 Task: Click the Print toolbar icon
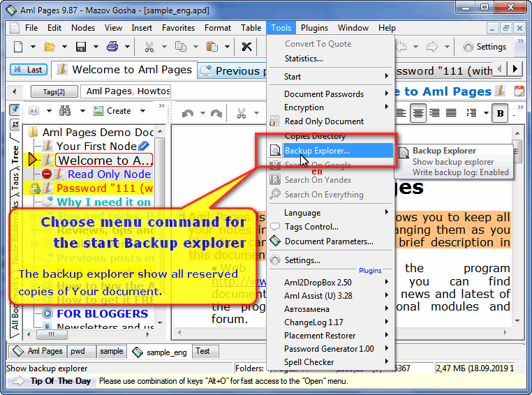pos(112,46)
